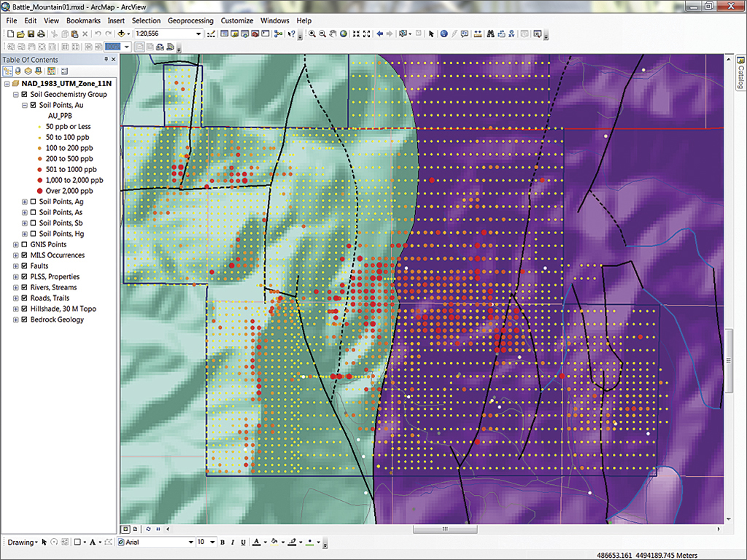Viewport: 747px width, 560px height.
Task: Open the Bookmarks menu
Action: (83, 20)
